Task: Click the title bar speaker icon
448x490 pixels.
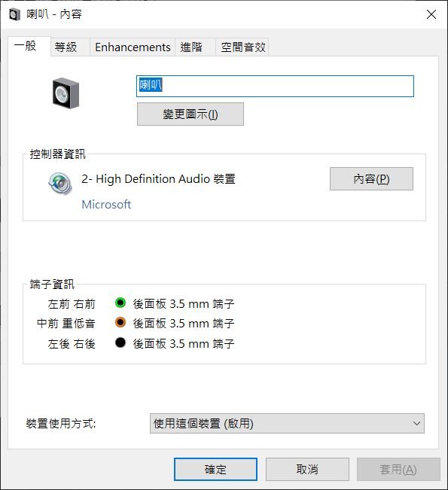Action: coord(15,14)
